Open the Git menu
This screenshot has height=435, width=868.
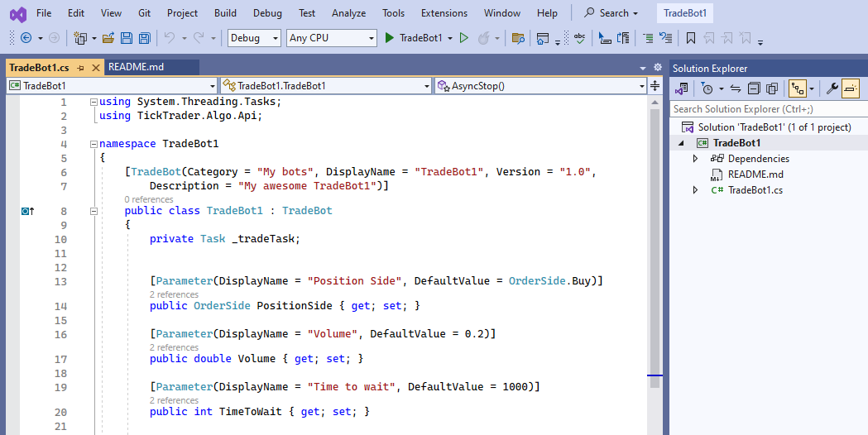pos(145,13)
